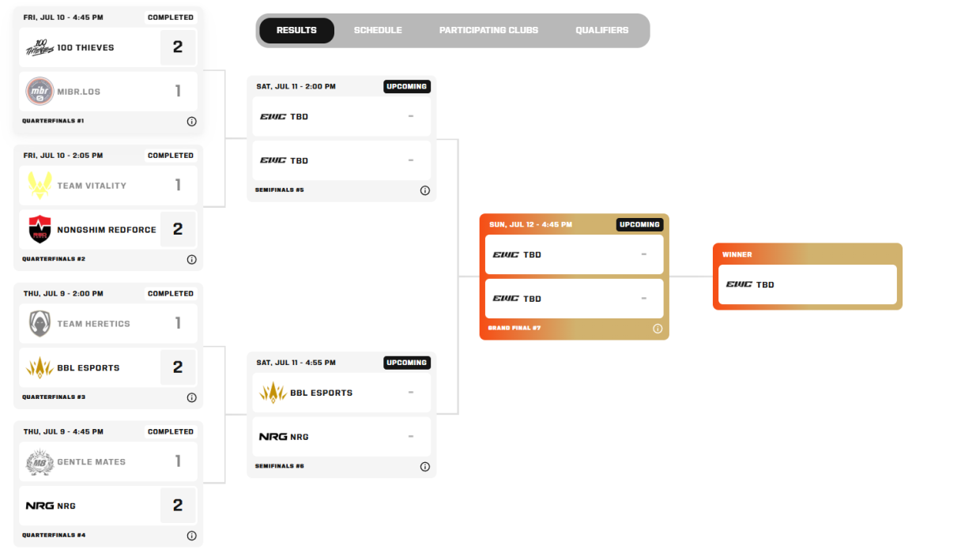Viewport: 980px width, 553px height.
Task: Click the 100 Thieves team logo
Action: pyautogui.click(x=40, y=47)
